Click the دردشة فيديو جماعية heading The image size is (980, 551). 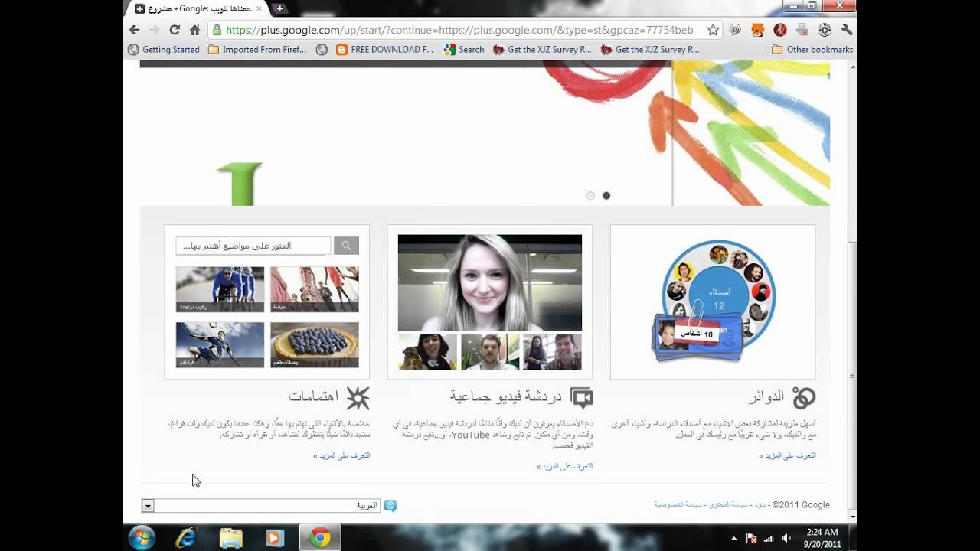(506, 396)
